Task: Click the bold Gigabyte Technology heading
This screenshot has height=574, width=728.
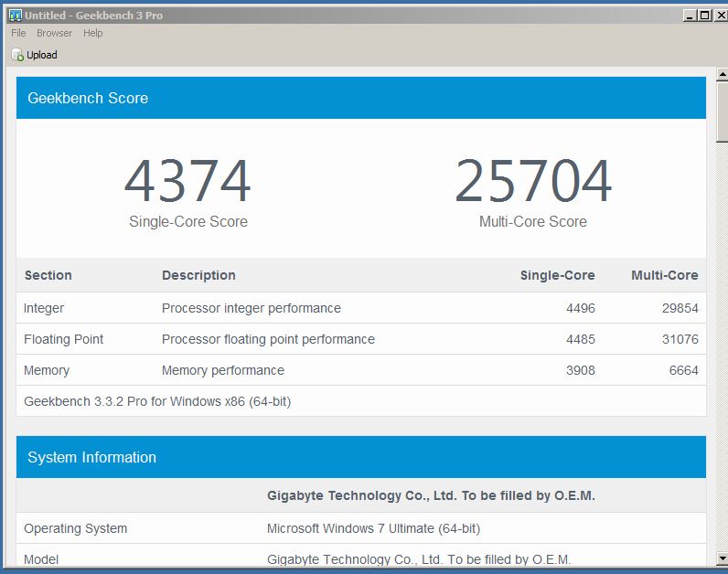Action: (x=431, y=495)
